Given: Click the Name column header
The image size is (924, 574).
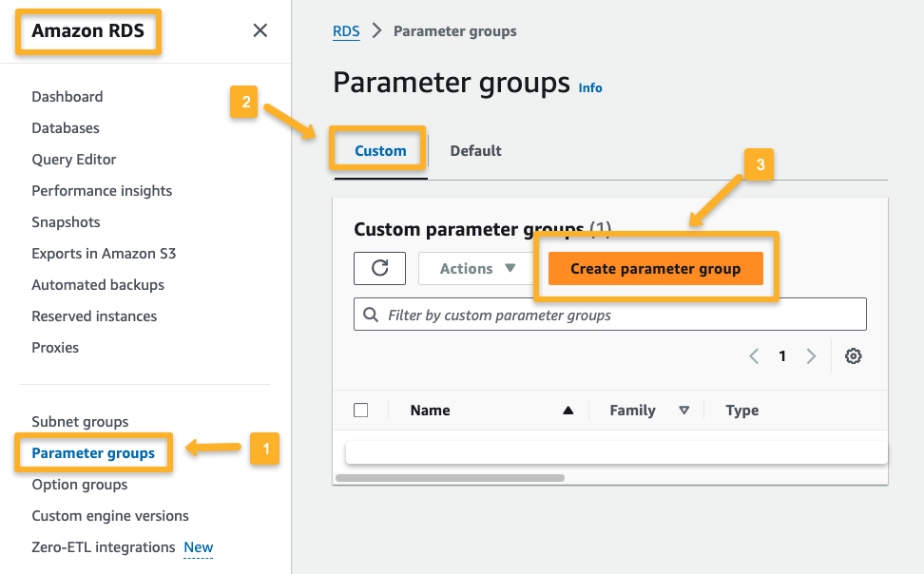Looking at the screenshot, I should click(x=431, y=411).
